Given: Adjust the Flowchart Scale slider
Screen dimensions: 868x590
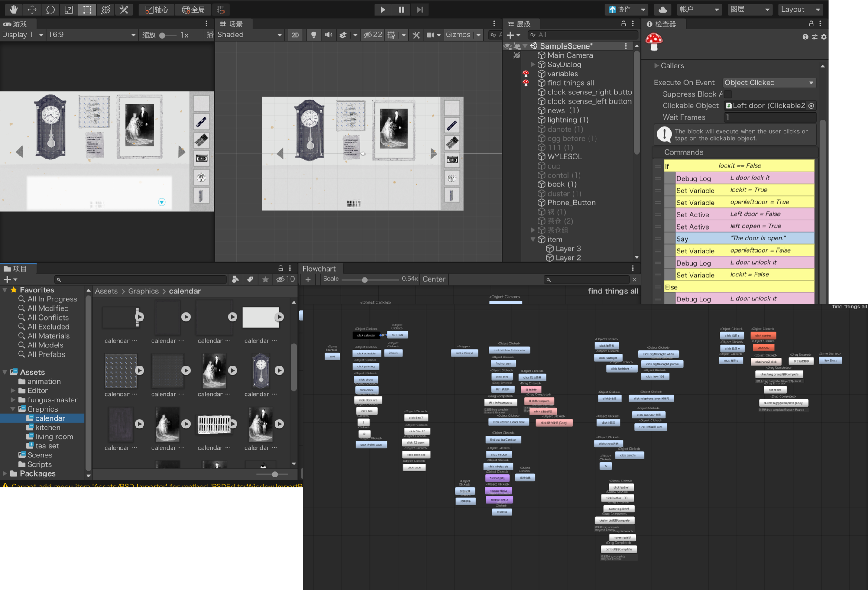Looking at the screenshot, I should (x=365, y=280).
